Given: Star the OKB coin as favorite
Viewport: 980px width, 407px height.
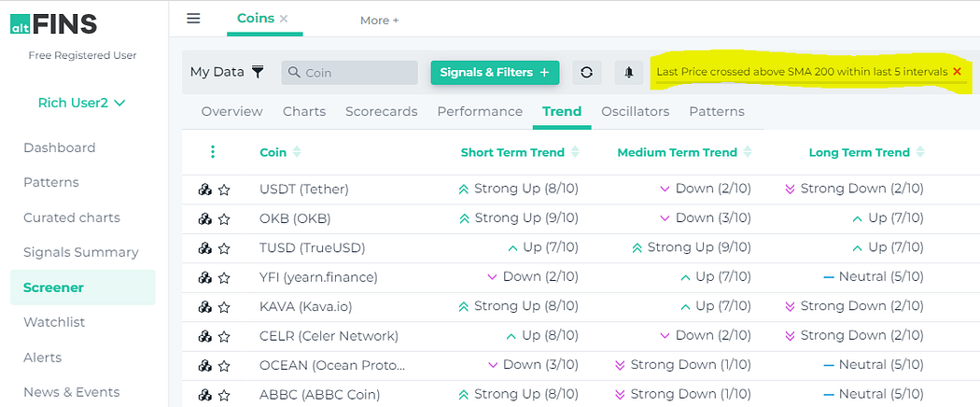Looking at the screenshot, I should (x=224, y=219).
